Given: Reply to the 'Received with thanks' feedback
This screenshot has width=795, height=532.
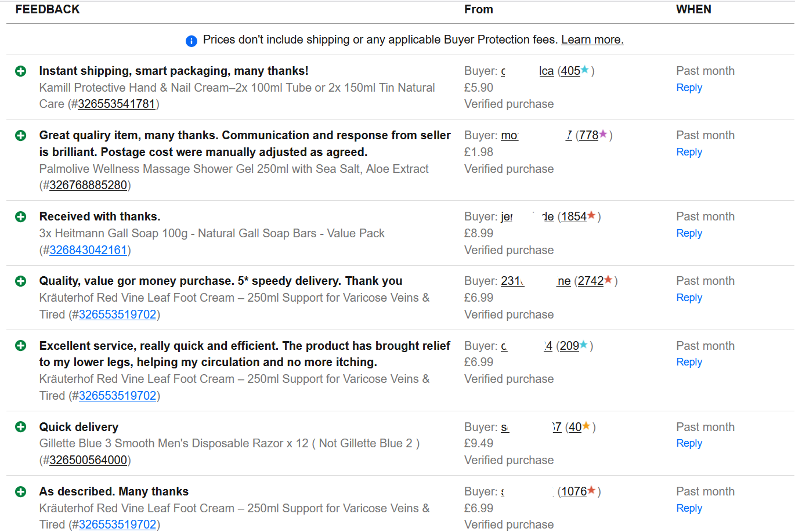Looking at the screenshot, I should click(x=689, y=233).
